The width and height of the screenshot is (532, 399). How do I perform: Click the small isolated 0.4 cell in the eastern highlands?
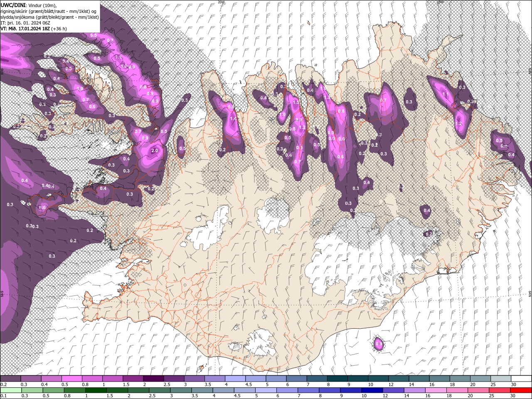pyautogui.click(x=426, y=211)
